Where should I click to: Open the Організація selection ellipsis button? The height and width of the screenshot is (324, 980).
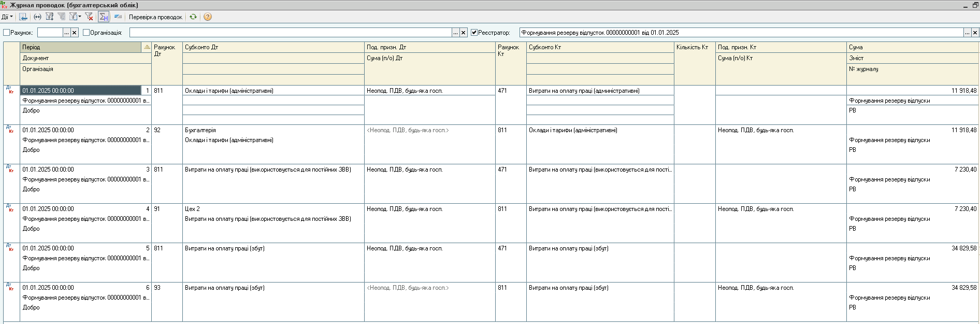[455, 33]
